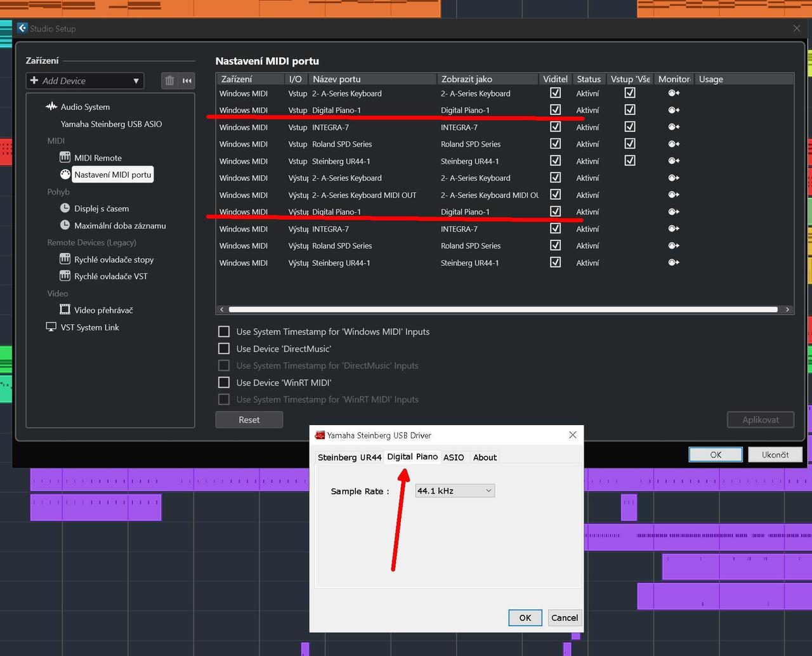Select MIDI Remote in device tree
The width and height of the screenshot is (812, 656).
pyautogui.click(x=97, y=158)
